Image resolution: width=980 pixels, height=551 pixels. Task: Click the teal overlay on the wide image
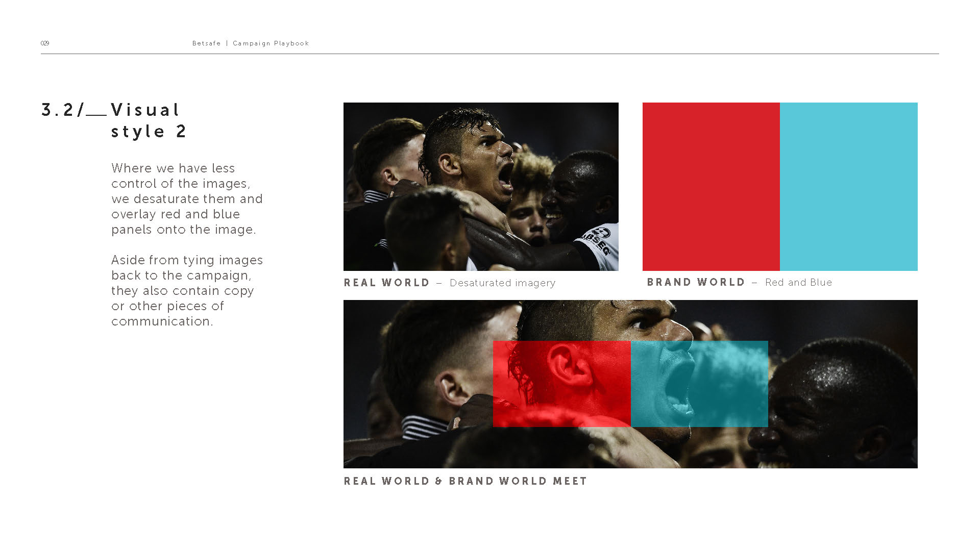pos(699,384)
